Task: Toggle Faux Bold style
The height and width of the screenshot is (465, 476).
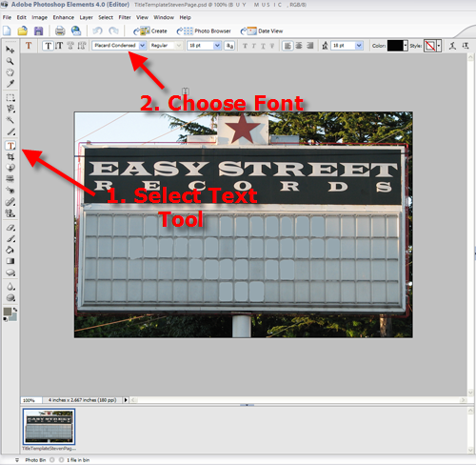Action: [245, 46]
